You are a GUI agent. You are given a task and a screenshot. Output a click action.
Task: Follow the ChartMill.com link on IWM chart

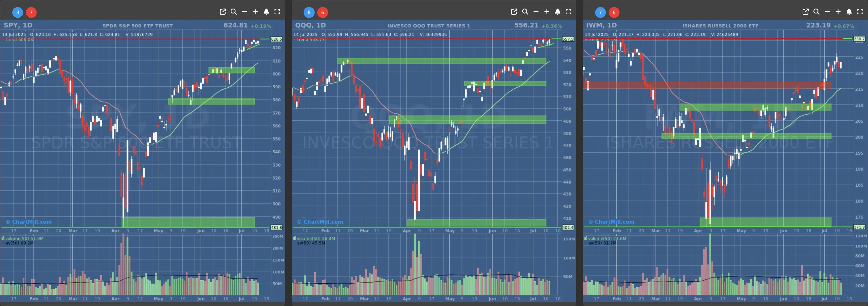(x=611, y=222)
